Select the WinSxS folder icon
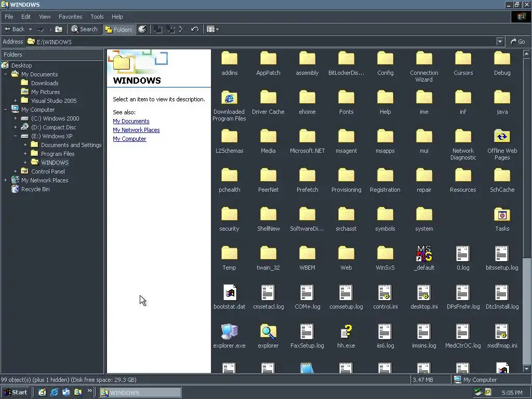The image size is (532, 399). 385,254
